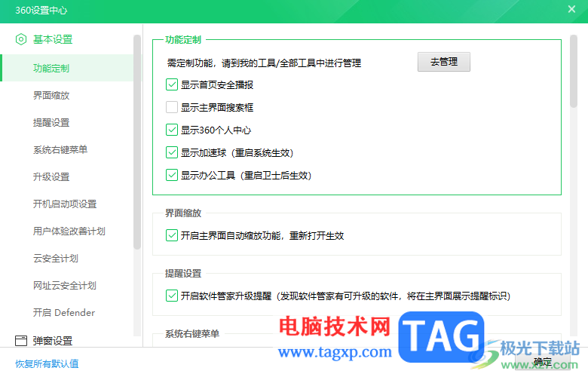Open 网址云安全计划 item

pos(65,286)
